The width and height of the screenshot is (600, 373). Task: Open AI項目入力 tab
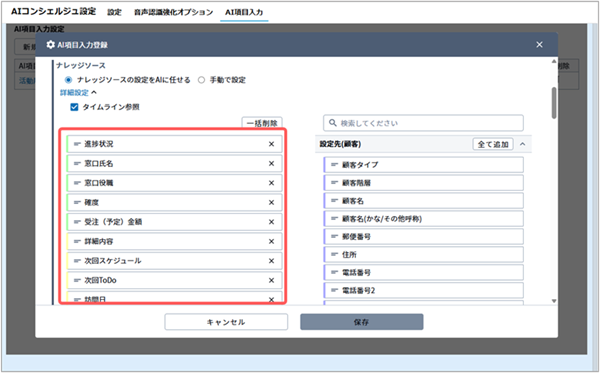(x=244, y=12)
